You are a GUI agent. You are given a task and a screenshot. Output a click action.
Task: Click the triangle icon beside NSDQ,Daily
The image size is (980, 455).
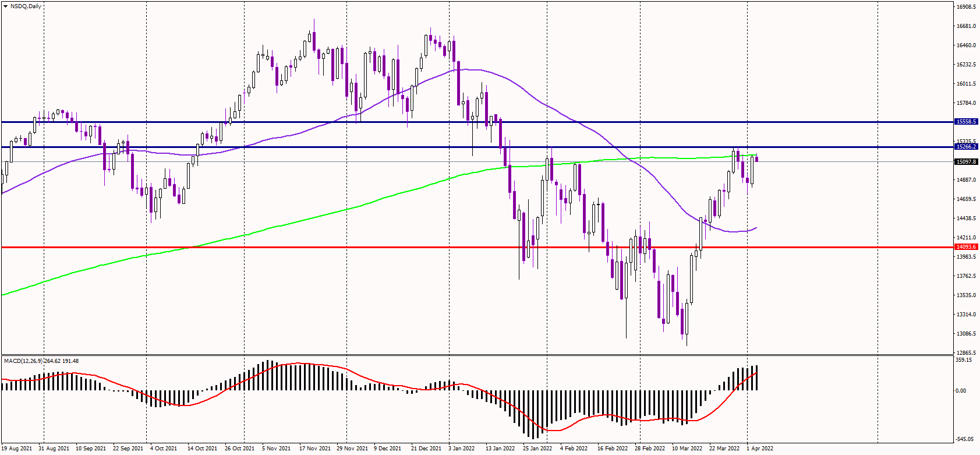click(5, 6)
